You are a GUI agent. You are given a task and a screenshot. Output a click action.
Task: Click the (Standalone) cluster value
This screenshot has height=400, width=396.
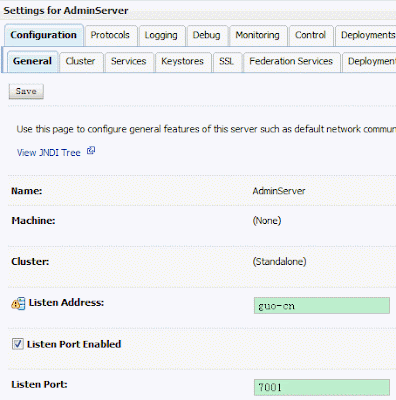pyautogui.click(x=279, y=262)
